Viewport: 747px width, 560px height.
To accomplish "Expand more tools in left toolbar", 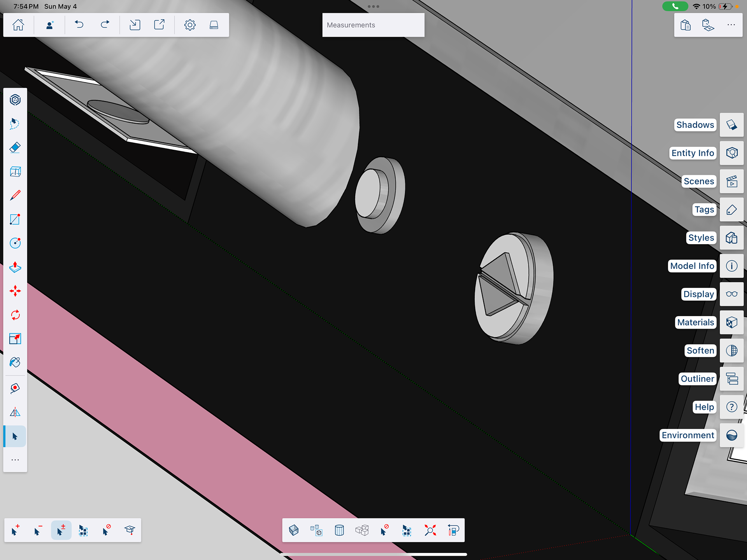I will click(x=15, y=460).
